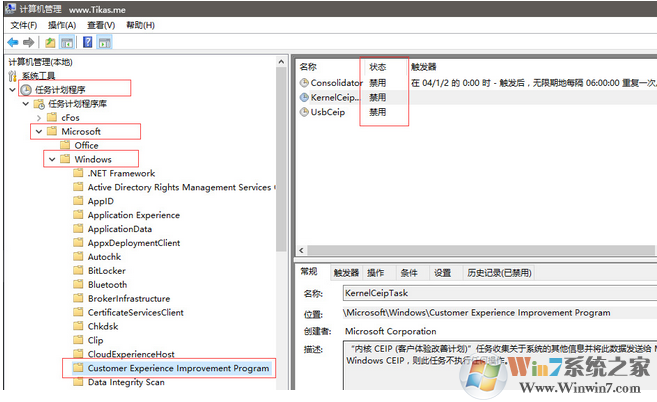This screenshot has width=657, height=402.
Task: Open Help via the question mark icon
Action: tap(88, 42)
